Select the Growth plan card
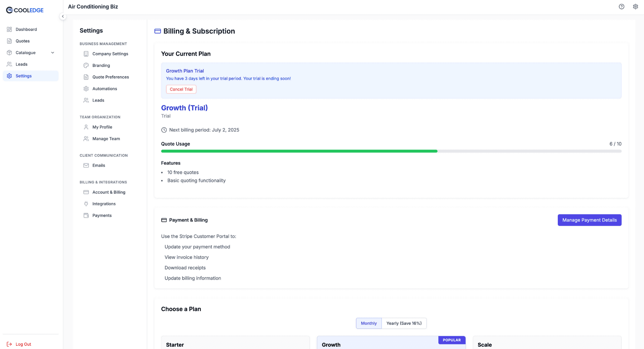 point(391,343)
